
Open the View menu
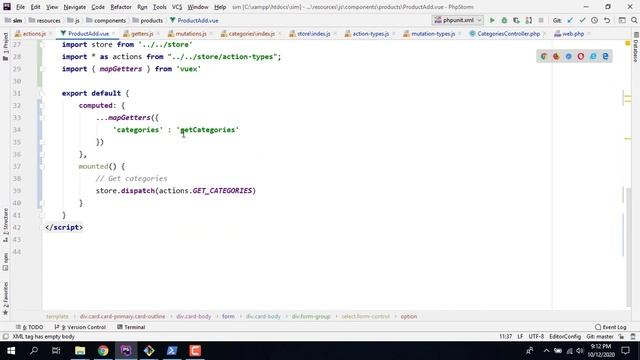coord(52,7)
